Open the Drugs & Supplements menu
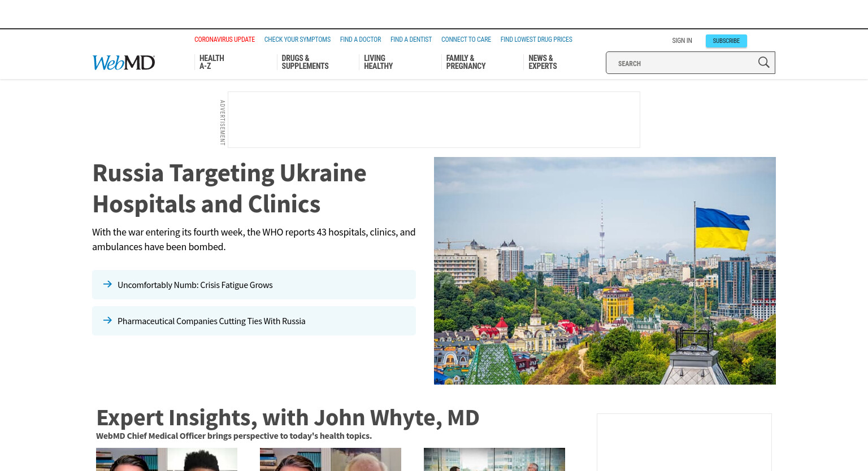868x471 pixels. coord(305,62)
